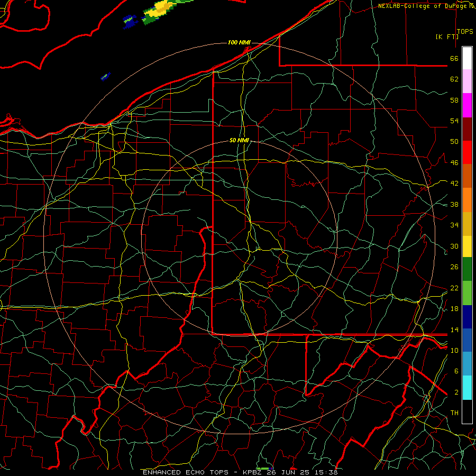Image resolution: width=476 pixels, height=476 pixels.
Task: Click the "TH" legend label
Action: pos(454,413)
